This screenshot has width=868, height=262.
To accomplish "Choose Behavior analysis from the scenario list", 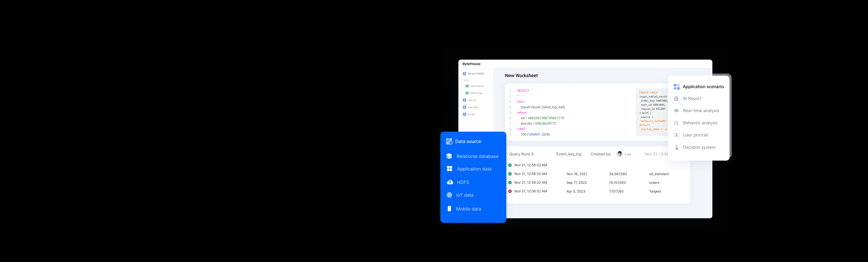I will click(x=700, y=123).
